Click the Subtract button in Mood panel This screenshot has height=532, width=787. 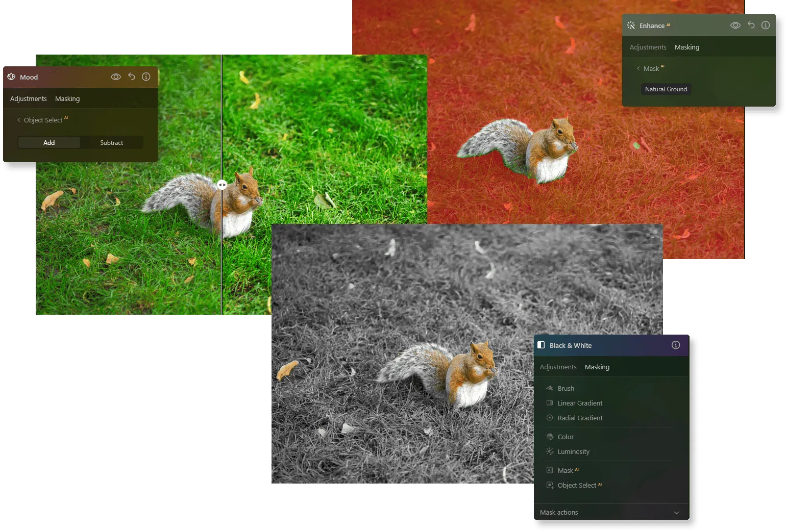click(x=112, y=143)
